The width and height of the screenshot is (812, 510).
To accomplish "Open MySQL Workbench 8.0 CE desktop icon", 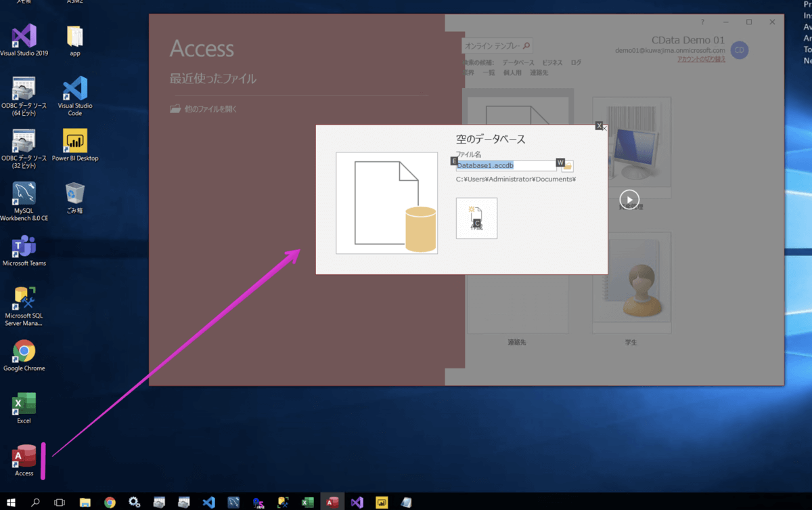I will 24,202.
